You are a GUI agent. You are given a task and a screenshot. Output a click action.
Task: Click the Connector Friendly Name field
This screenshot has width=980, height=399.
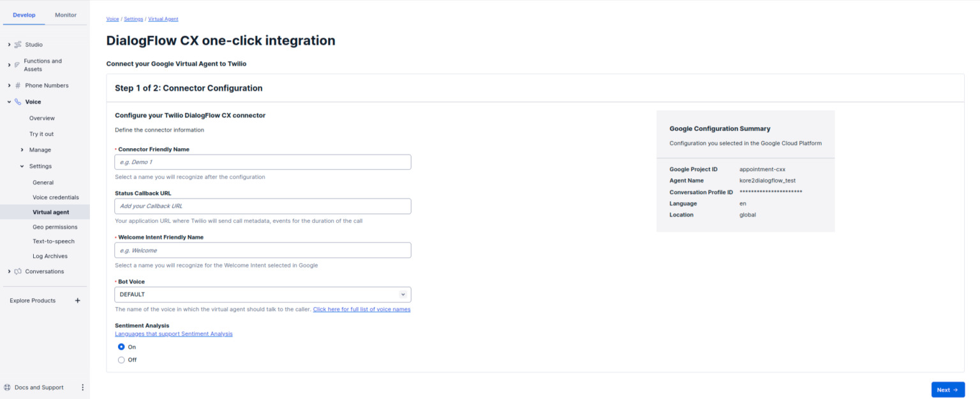pos(262,162)
